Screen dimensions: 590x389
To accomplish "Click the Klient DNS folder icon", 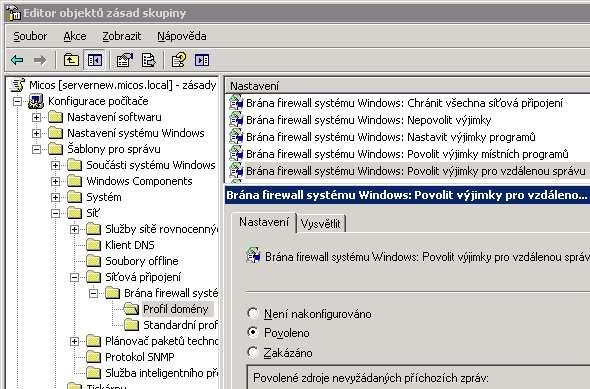I will [93, 245].
